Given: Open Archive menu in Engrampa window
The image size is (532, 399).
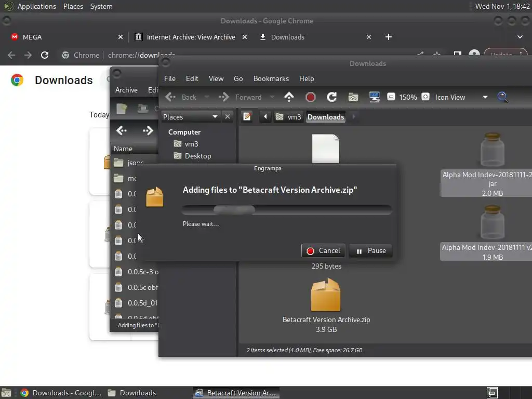Looking at the screenshot, I should point(126,90).
